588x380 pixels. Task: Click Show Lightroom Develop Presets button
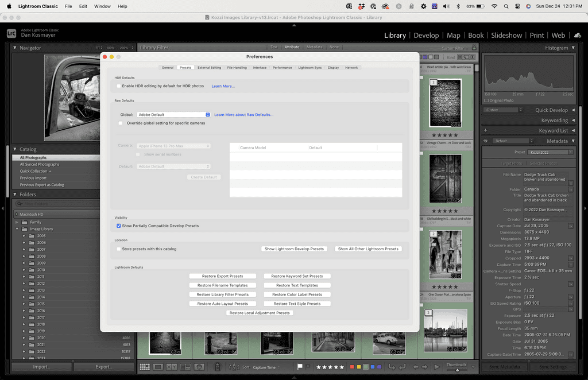click(x=294, y=249)
